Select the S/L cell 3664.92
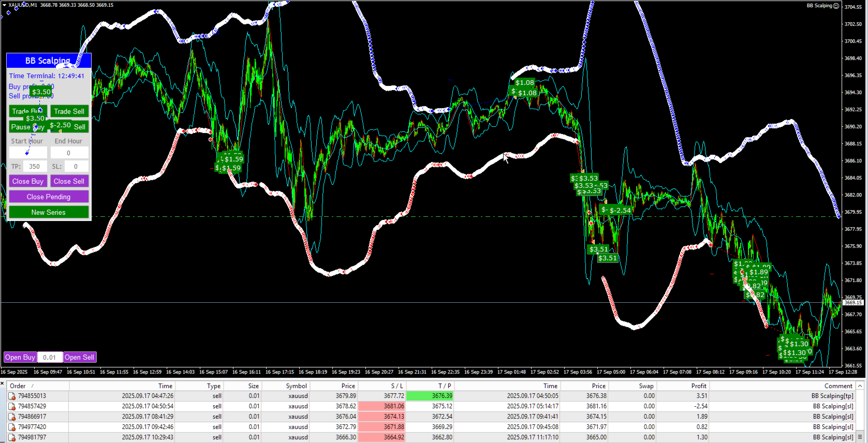 [381, 437]
